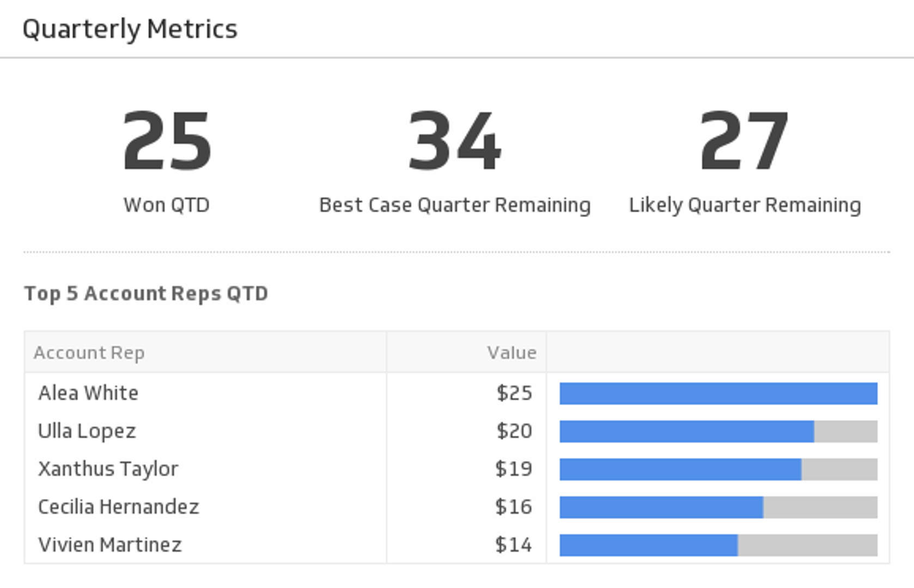Select Ulla Lopez in the table
Viewport: 914px width, 588px height.
tap(87, 431)
